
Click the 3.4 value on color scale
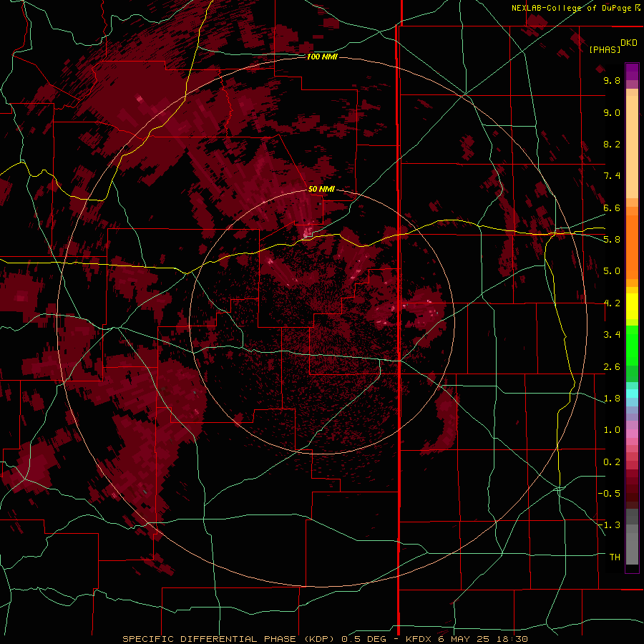pos(612,335)
